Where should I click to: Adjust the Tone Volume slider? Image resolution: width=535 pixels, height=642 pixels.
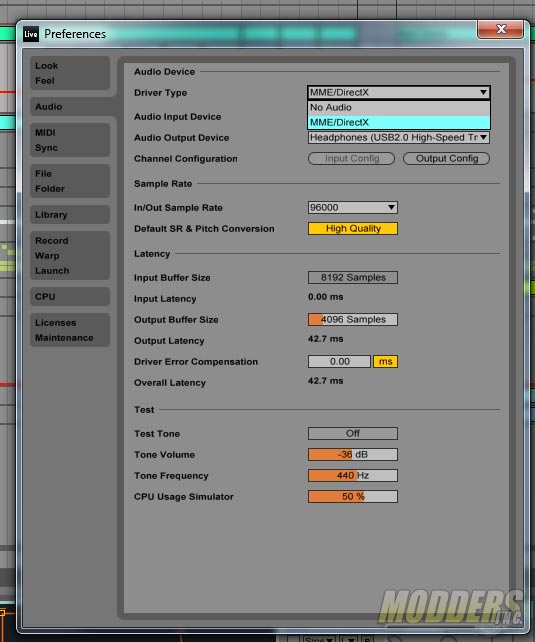tap(352, 454)
